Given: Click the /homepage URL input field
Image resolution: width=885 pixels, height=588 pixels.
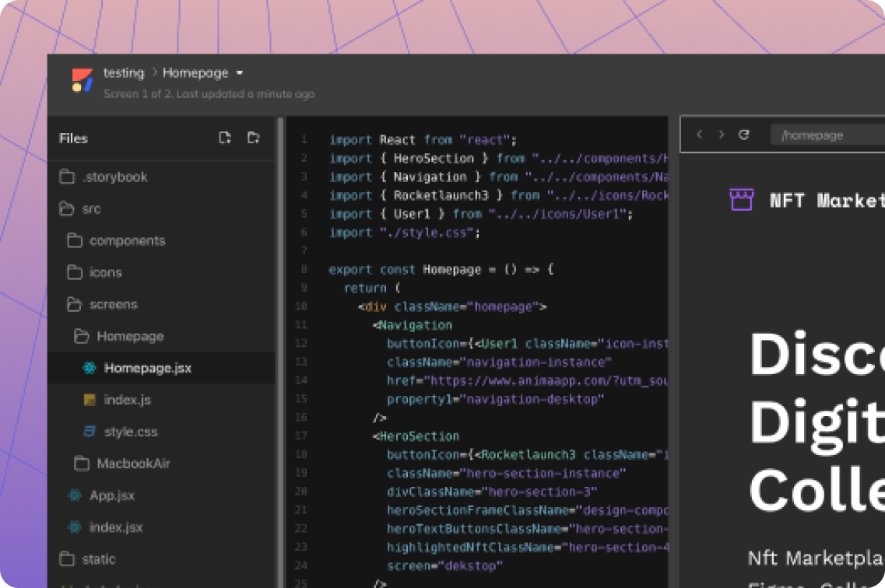Looking at the screenshot, I should click(x=825, y=135).
